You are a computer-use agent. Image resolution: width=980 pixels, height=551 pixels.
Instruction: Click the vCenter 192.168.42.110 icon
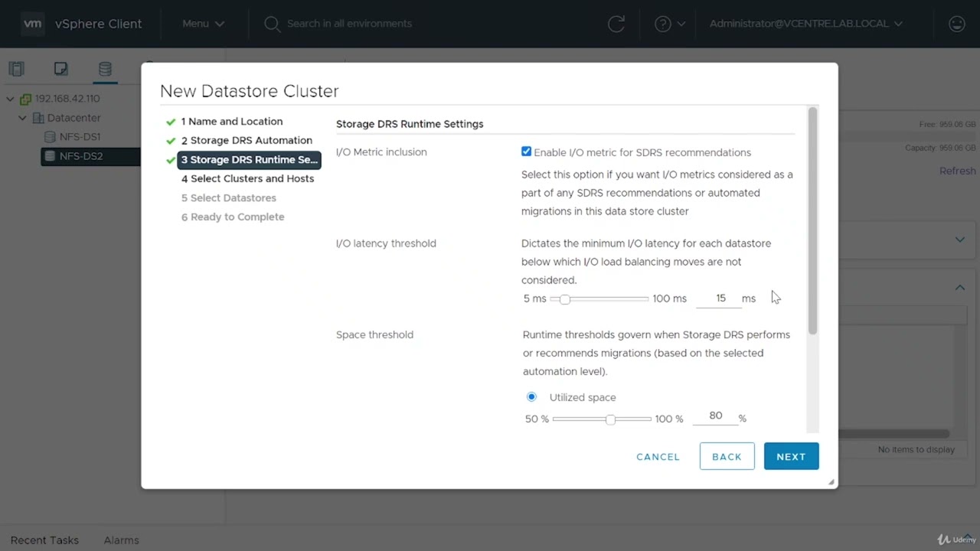click(26, 99)
